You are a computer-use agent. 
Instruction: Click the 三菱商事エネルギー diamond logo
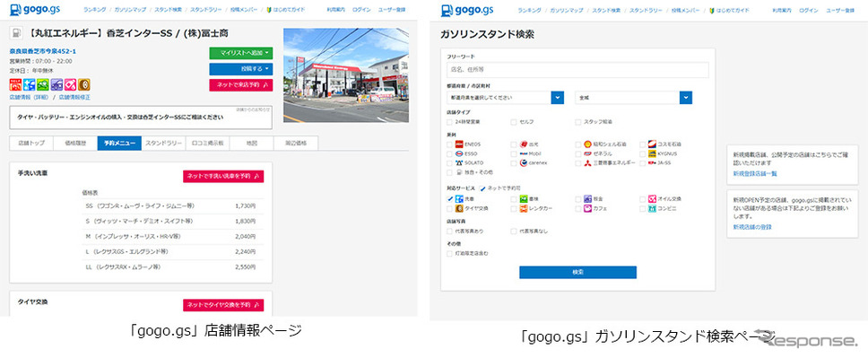(x=588, y=163)
